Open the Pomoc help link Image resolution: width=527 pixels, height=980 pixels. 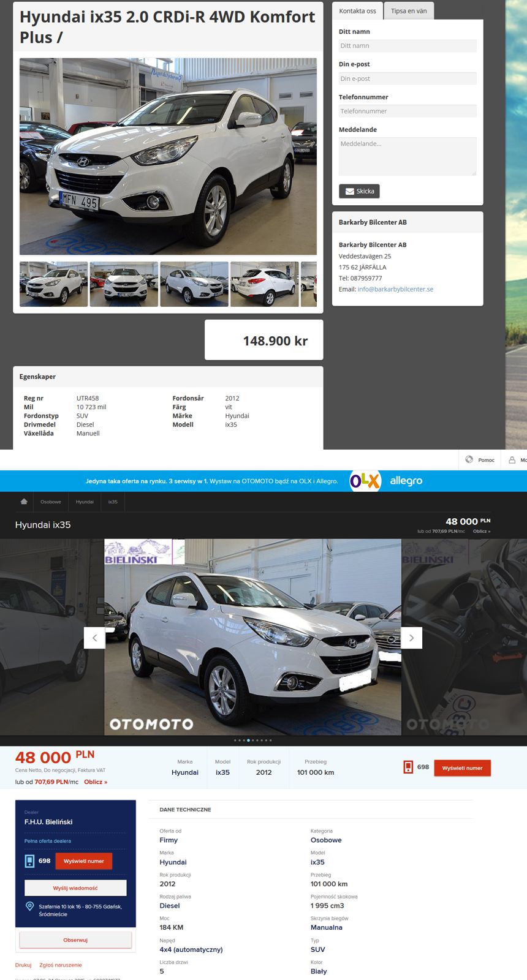click(487, 460)
